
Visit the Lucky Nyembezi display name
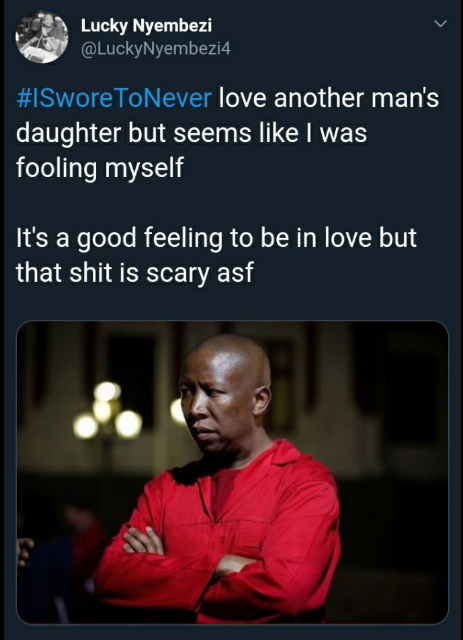click(x=146, y=26)
